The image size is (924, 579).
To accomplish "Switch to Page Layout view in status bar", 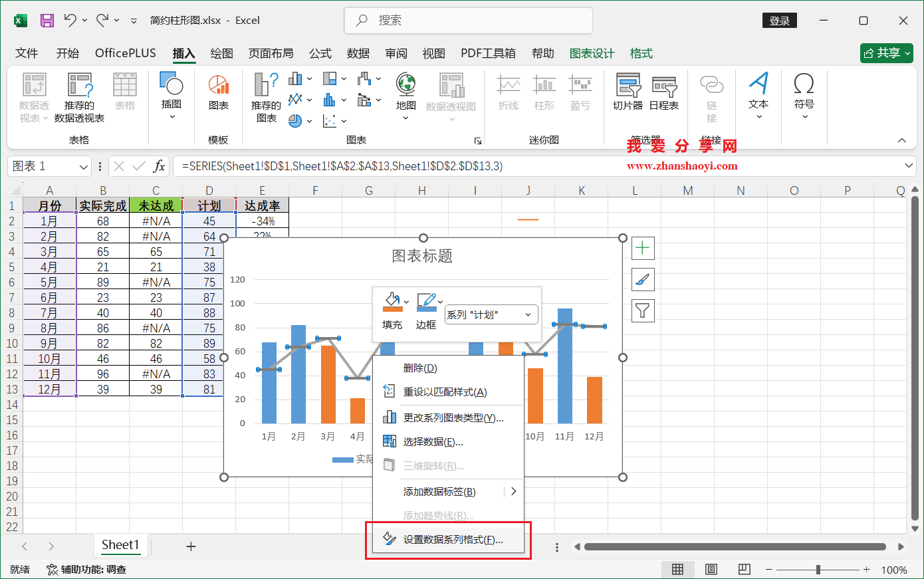I will coord(711,569).
